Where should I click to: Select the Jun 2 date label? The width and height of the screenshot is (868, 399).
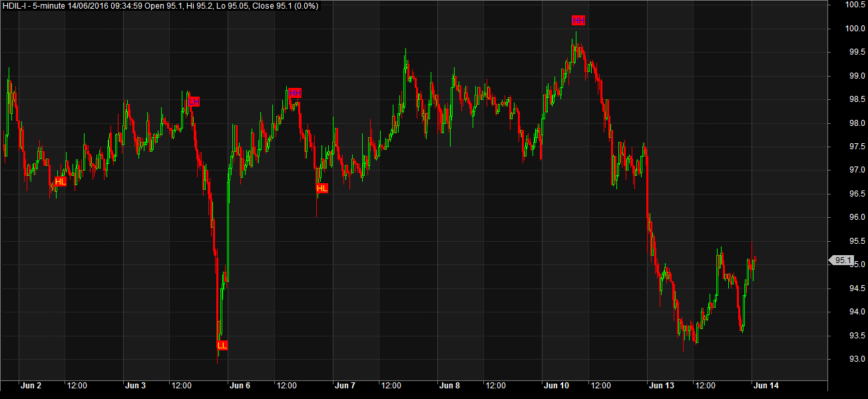[x=31, y=386]
